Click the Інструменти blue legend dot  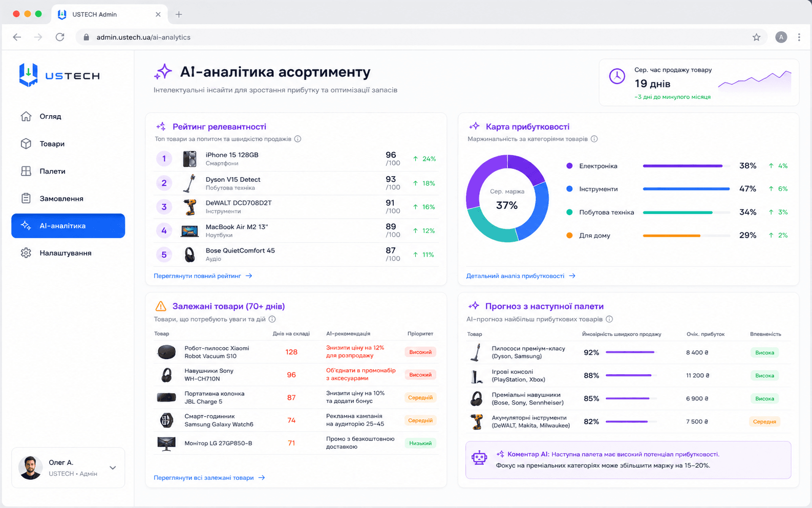click(x=569, y=189)
